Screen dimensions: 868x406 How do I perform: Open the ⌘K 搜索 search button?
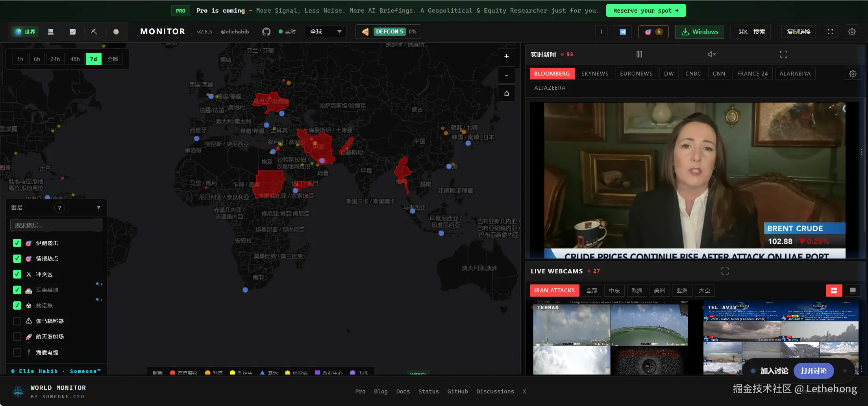point(752,32)
